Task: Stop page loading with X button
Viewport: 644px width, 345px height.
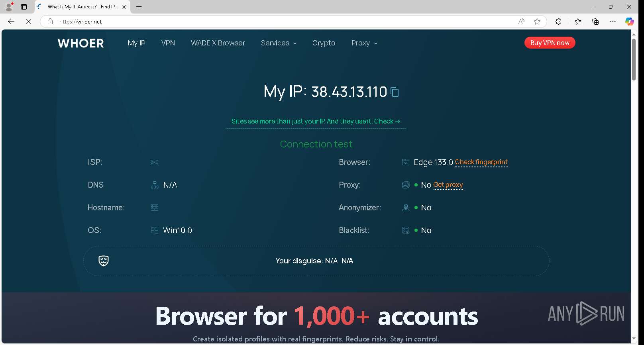Action: [29, 22]
